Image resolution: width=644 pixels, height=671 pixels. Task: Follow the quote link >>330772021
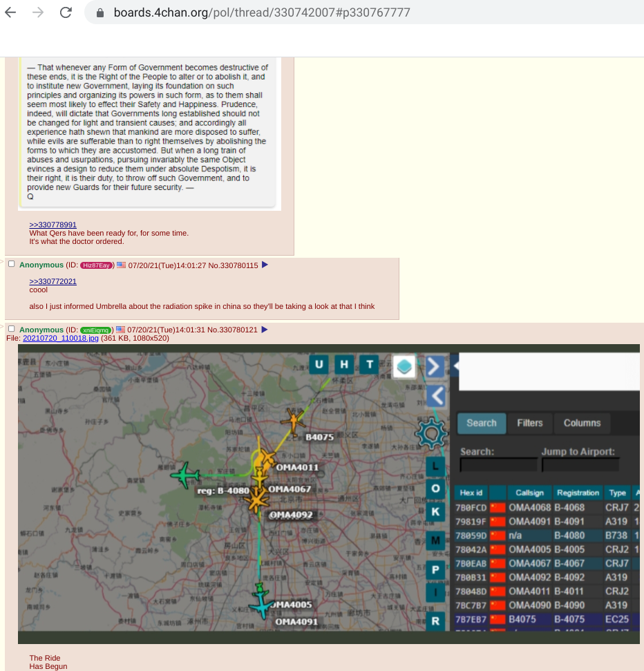pos(53,281)
